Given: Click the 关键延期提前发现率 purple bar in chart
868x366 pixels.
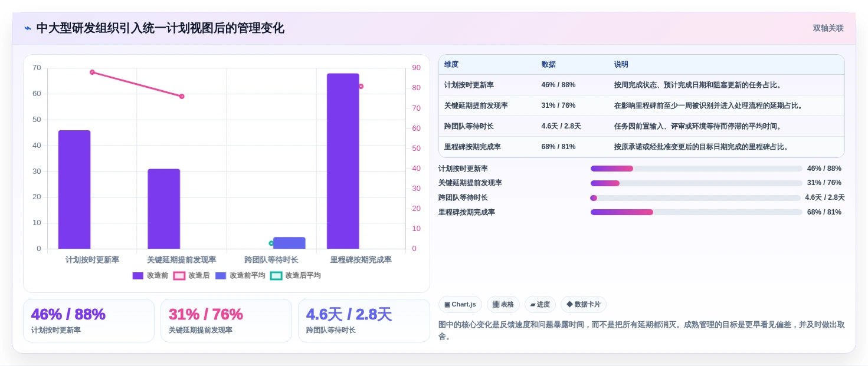Looking at the screenshot, I should (164, 209).
